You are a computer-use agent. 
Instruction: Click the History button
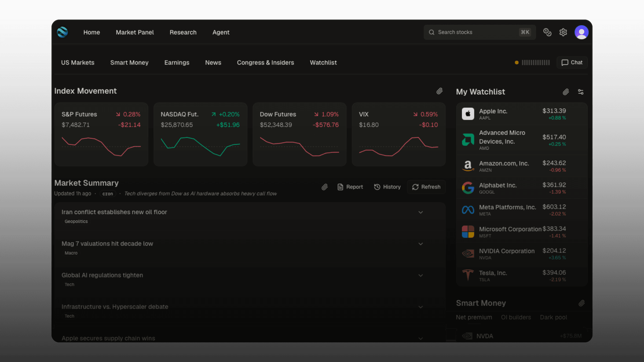(x=387, y=187)
